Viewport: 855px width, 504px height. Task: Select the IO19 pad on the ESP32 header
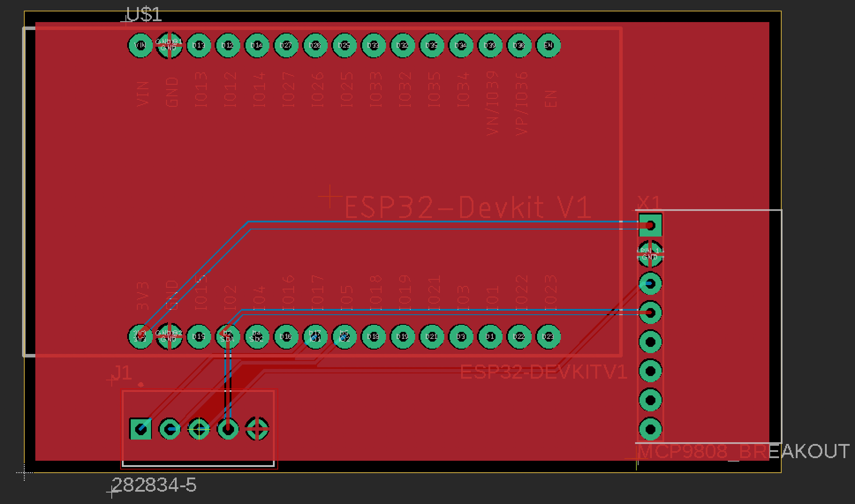click(x=402, y=337)
